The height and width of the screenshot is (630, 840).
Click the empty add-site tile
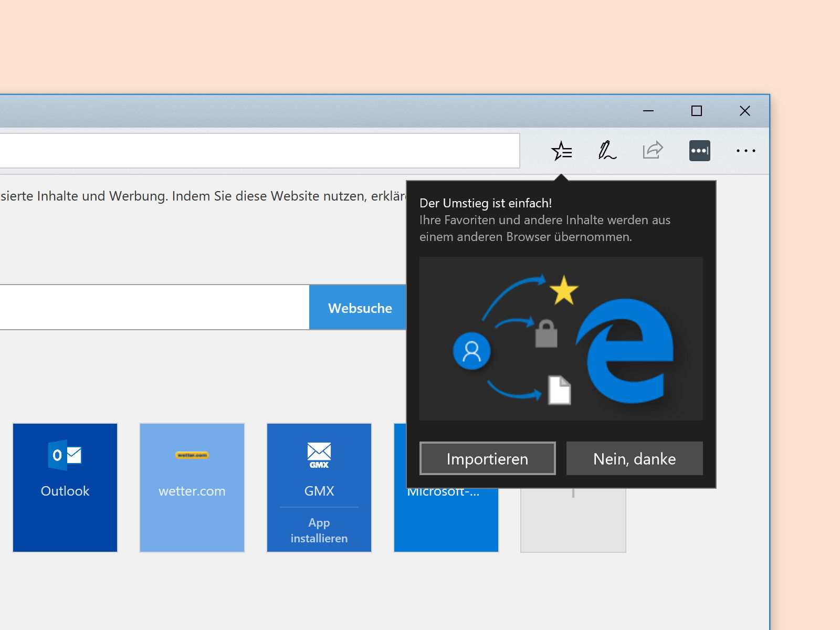pos(573,520)
